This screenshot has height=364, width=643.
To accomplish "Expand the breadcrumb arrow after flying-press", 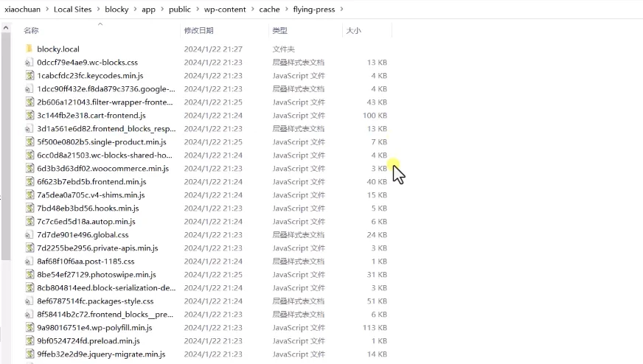I will point(342,10).
